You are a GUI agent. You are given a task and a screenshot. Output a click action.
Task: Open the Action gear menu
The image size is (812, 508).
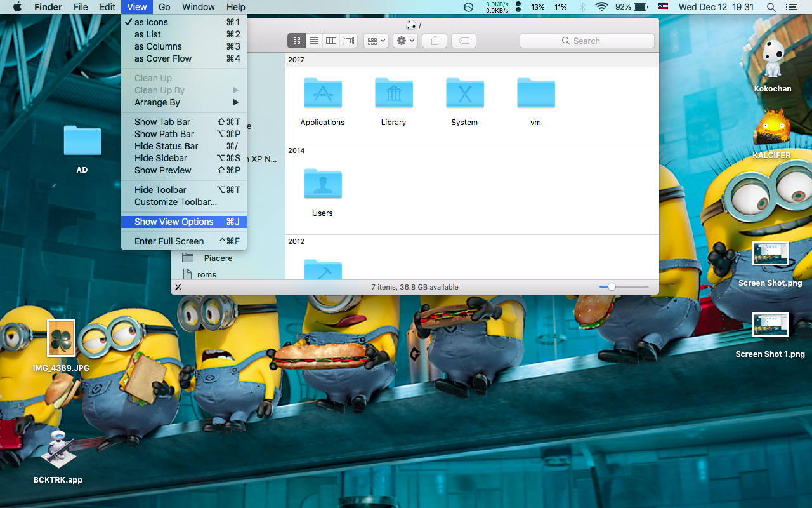pos(405,41)
